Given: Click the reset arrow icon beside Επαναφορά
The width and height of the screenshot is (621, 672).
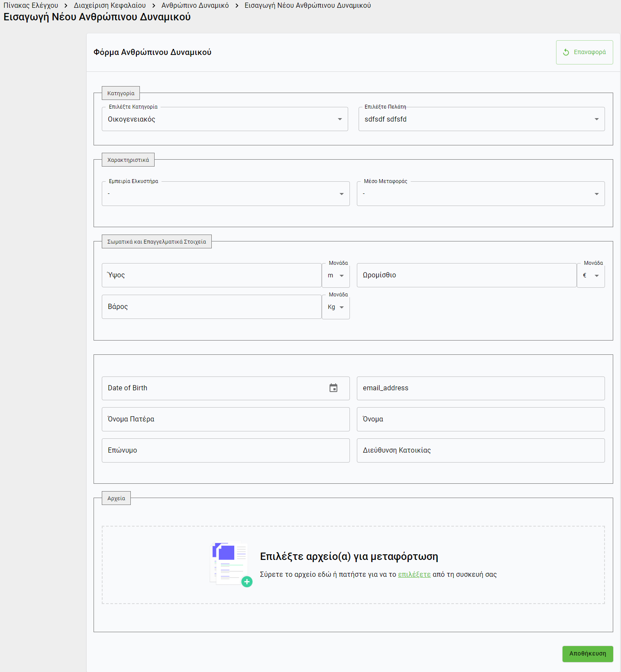Looking at the screenshot, I should [x=566, y=52].
